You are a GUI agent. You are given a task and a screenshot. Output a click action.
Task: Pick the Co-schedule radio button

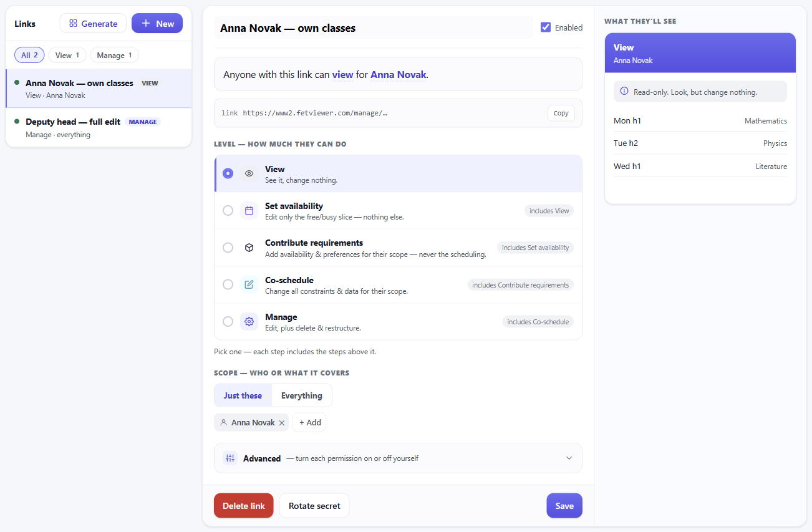[x=228, y=284]
